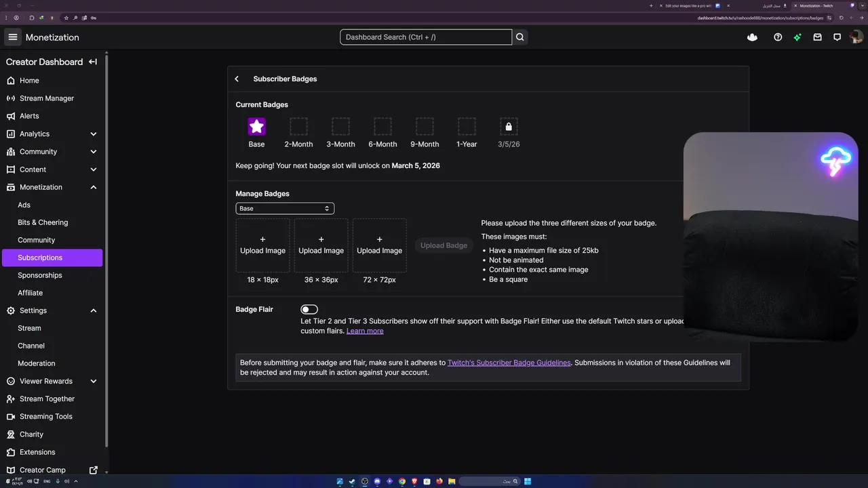Open Google Chrome from the taskbar
The width and height of the screenshot is (868, 488).
tap(402, 481)
